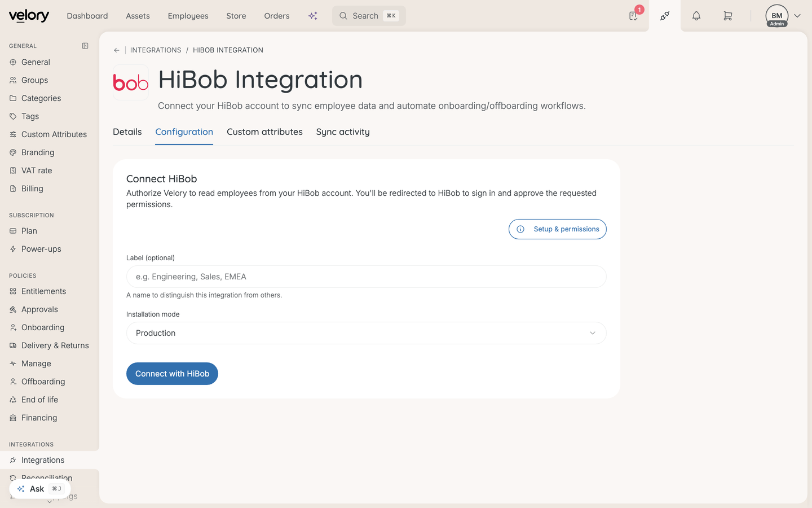Open General settings in sidebar
The image size is (812, 508).
(36, 62)
